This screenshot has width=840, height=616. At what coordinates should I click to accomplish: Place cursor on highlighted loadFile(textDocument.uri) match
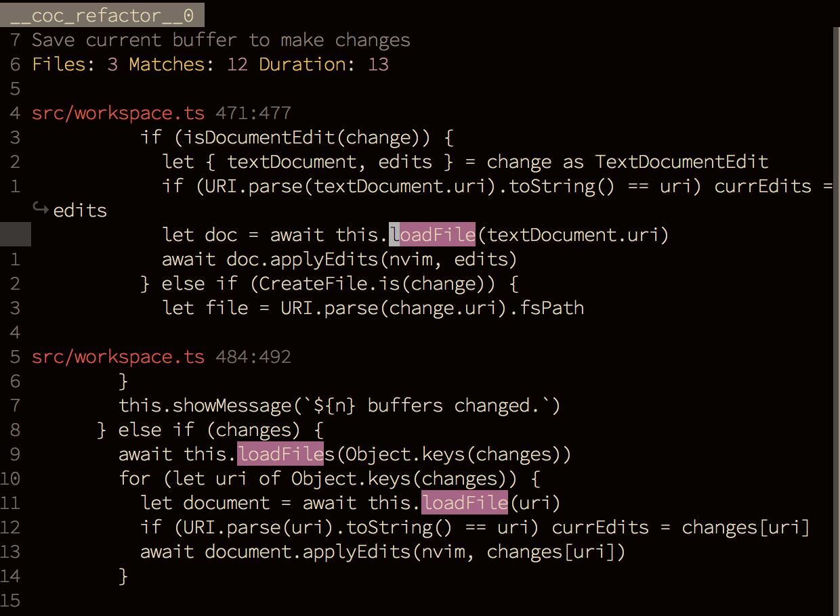point(432,235)
